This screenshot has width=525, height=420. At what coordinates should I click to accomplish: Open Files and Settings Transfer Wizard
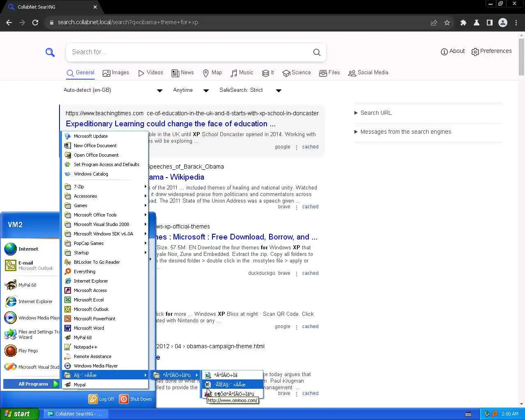(31, 334)
